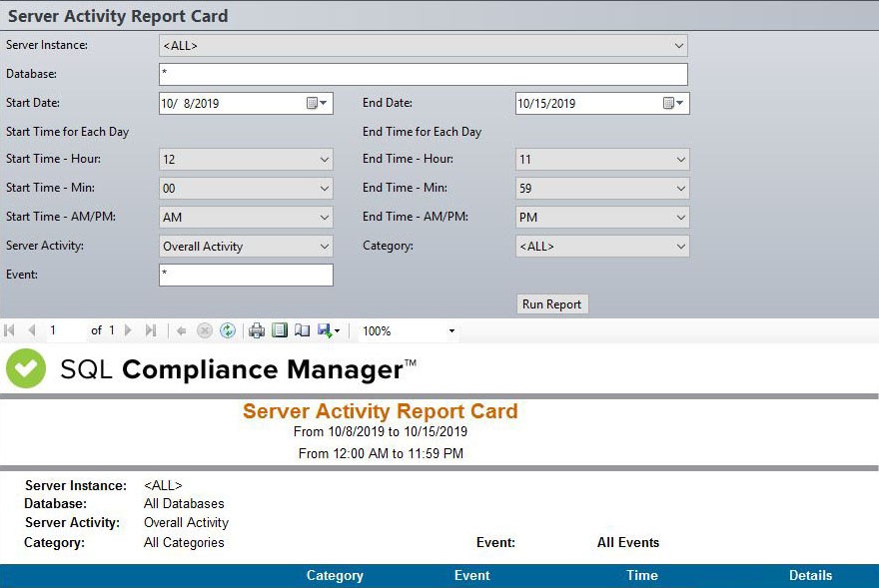
Task: Go to previous report page
Action: pos(32,330)
